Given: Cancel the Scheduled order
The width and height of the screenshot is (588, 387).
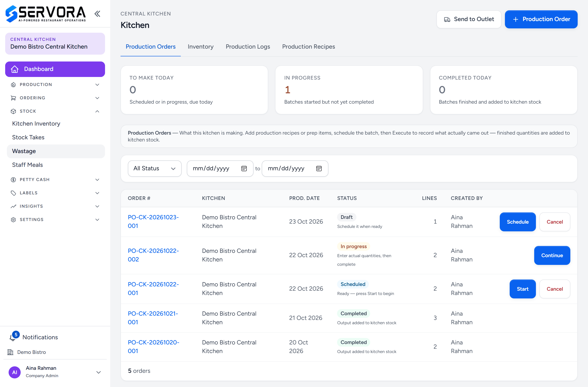Looking at the screenshot, I should coord(555,289).
